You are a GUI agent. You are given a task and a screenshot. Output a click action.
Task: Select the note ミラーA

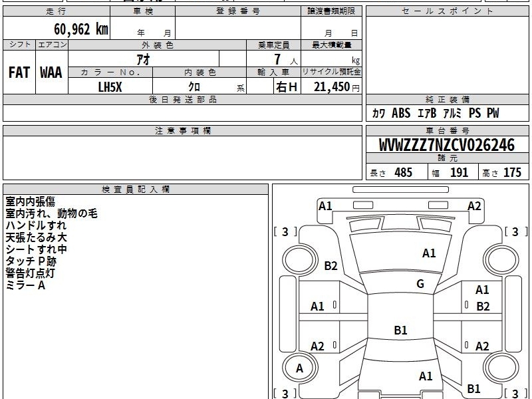click(x=25, y=285)
